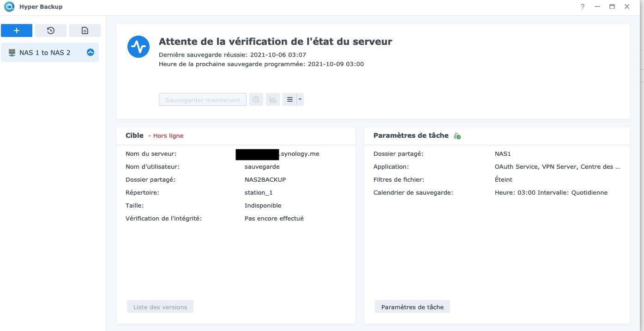The width and height of the screenshot is (644, 331).
Task: Click the encryption lock icon beside Paramètres de tâche
Action: pos(457,136)
